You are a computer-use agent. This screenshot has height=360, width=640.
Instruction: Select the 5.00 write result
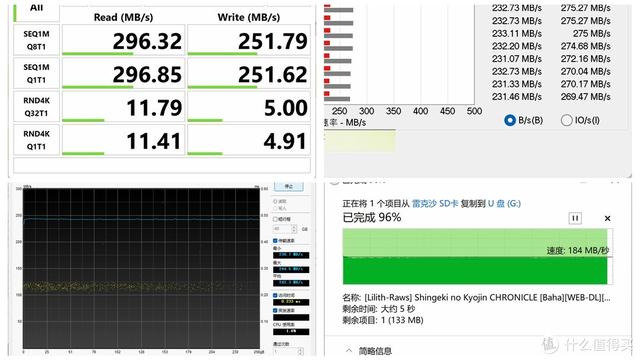(x=285, y=108)
